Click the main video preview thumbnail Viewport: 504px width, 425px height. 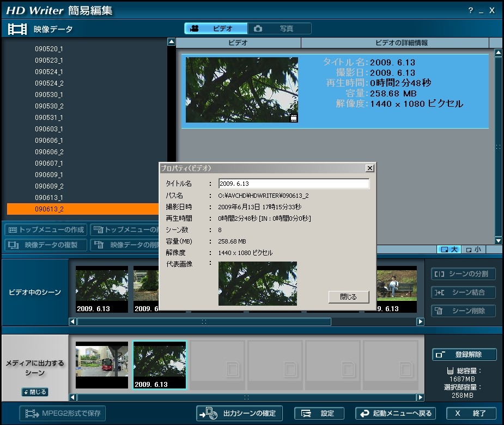click(242, 90)
